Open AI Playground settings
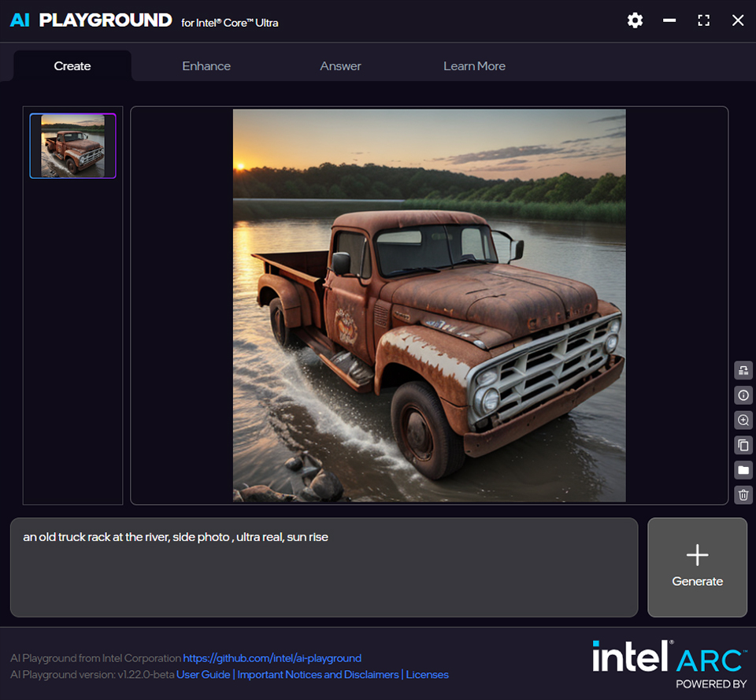Viewport: 756px width, 700px height. 635,20
